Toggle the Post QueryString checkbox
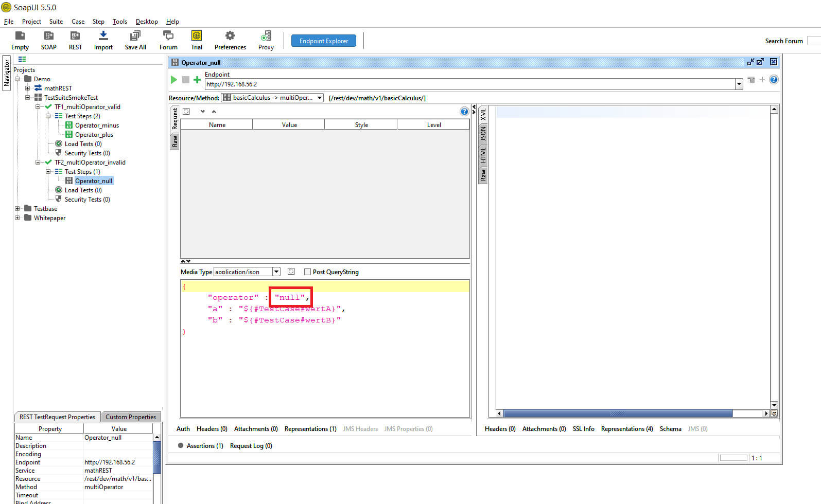This screenshot has height=504, width=821. pyautogui.click(x=307, y=272)
